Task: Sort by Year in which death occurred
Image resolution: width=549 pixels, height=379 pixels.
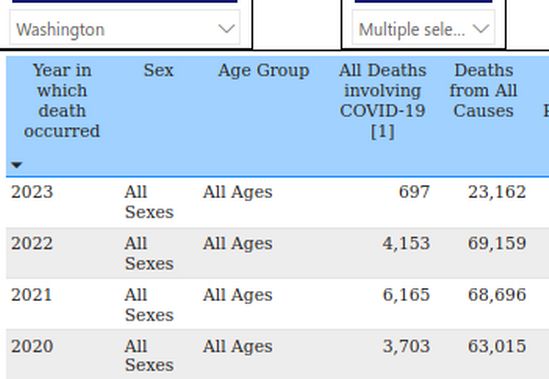Action: pos(62,101)
